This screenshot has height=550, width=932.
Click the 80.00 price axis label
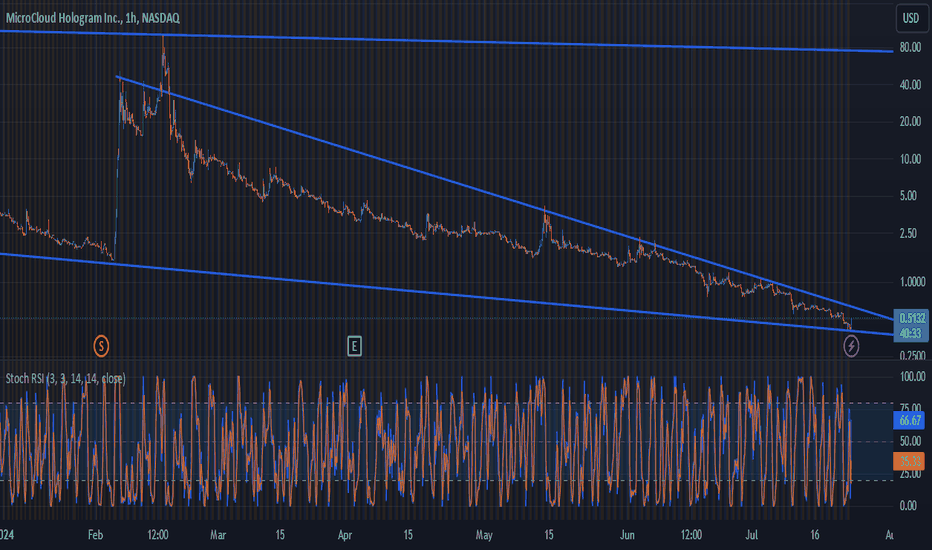(910, 48)
